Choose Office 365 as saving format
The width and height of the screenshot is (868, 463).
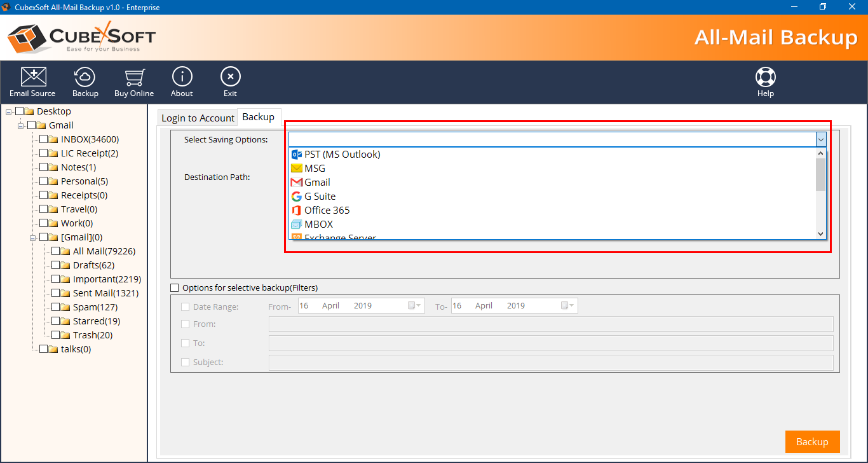[x=327, y=210]
